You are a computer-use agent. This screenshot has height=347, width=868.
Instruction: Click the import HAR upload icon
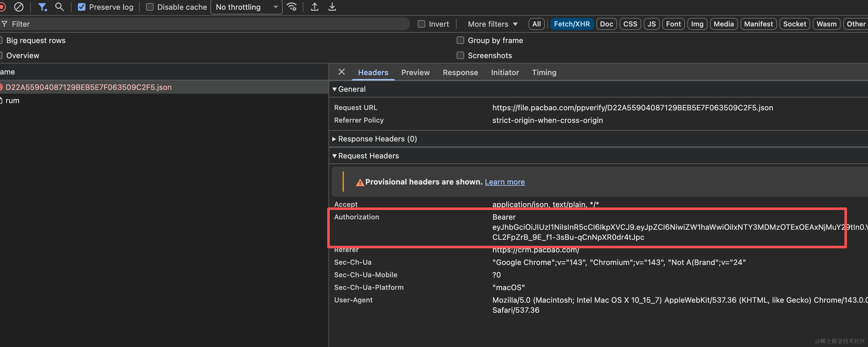(314, 7)
